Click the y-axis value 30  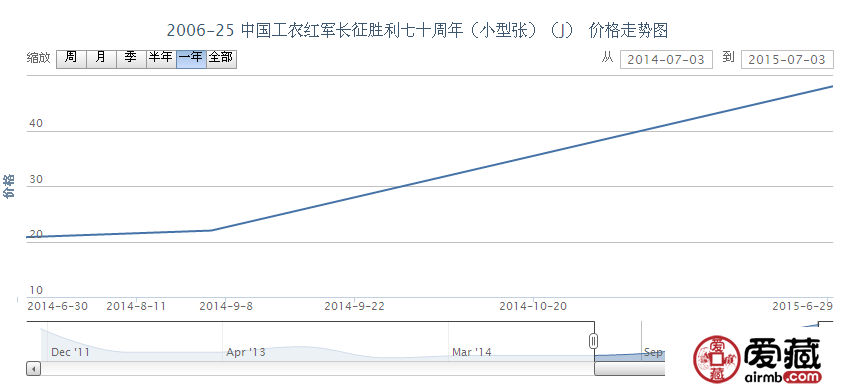(x=36, y=179)
